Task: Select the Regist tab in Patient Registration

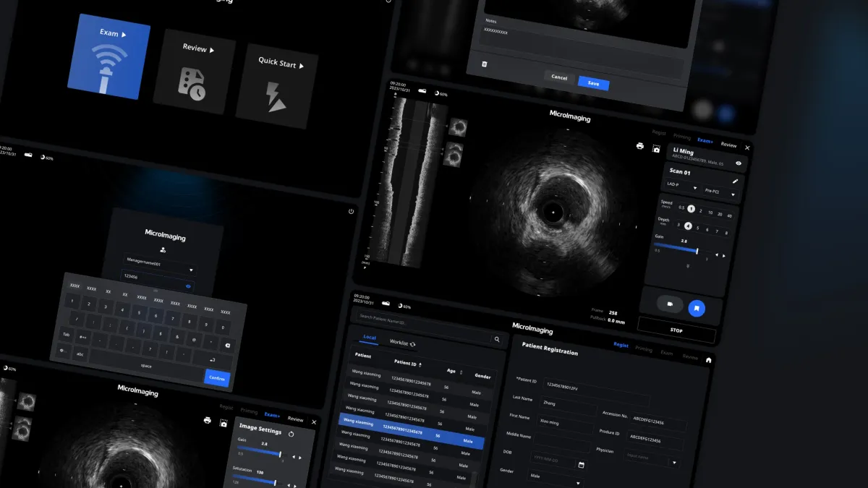Action: click(x=621, y=345)
